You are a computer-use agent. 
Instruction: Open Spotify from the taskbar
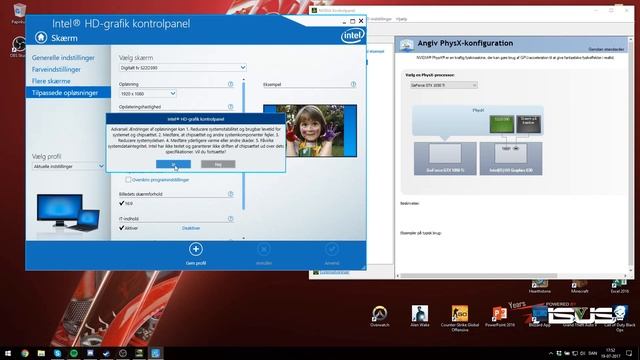pyautogui.click(x=74, y=353)
